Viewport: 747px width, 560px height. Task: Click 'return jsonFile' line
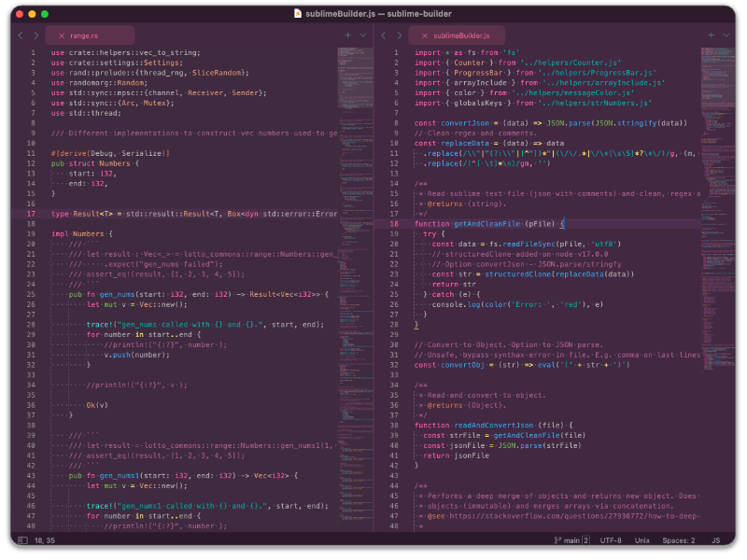[x=456, y=455]
